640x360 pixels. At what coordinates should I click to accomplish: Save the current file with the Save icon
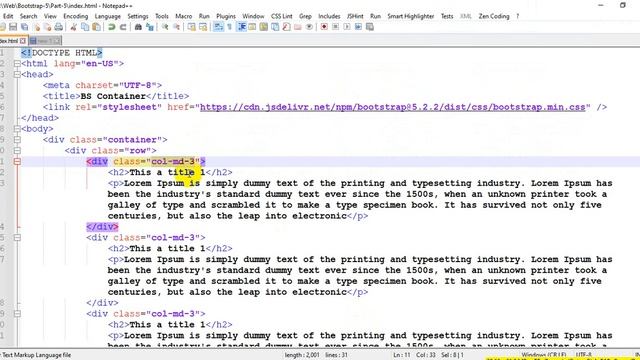(13, 27)
